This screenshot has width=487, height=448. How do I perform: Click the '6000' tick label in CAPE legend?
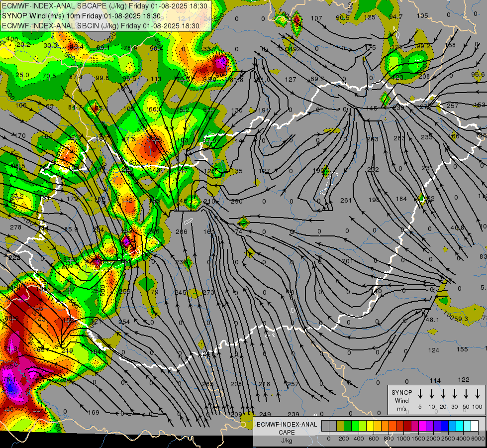tap(478, 439)
